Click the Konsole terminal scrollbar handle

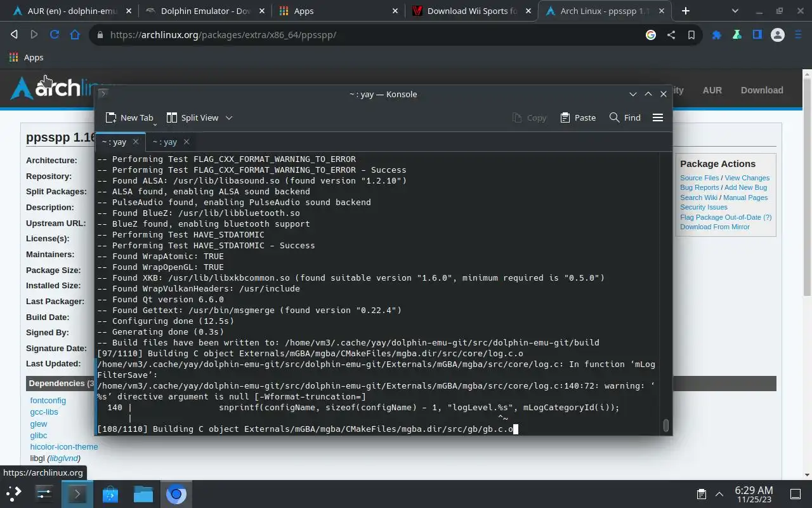pyautogui.click(x=665, y=425)
